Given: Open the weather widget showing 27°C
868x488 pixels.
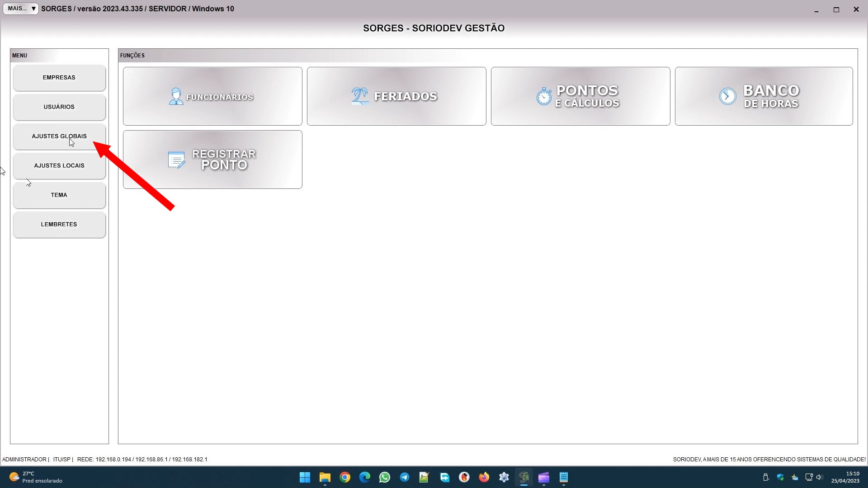Looking at the screenshot, I should click(x=36, y=477).
